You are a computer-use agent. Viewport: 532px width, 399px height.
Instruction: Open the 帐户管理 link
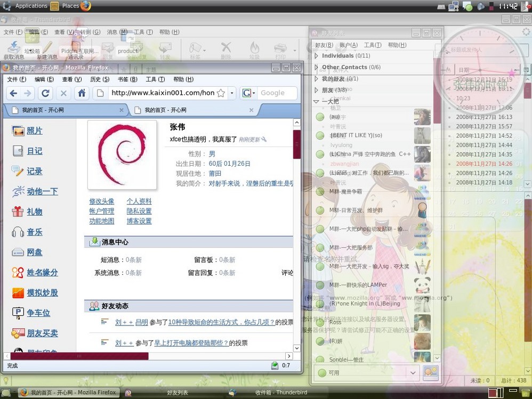point(102,211)
